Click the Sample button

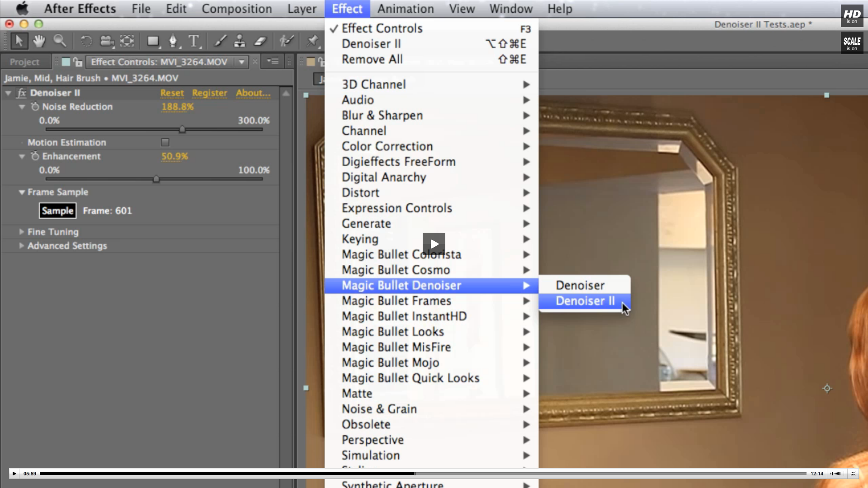pyautogui.click(x=57, y=211)
